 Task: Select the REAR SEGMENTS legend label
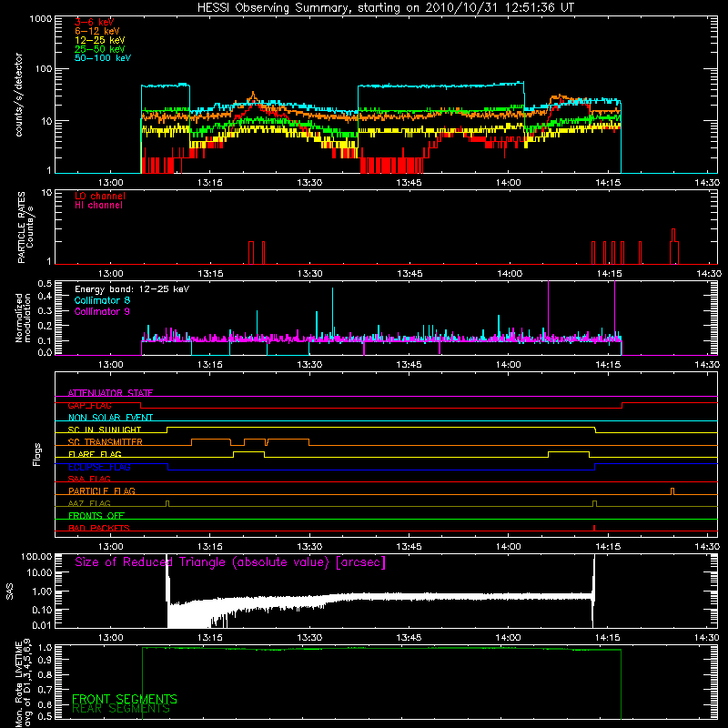[x=121, y=709]
